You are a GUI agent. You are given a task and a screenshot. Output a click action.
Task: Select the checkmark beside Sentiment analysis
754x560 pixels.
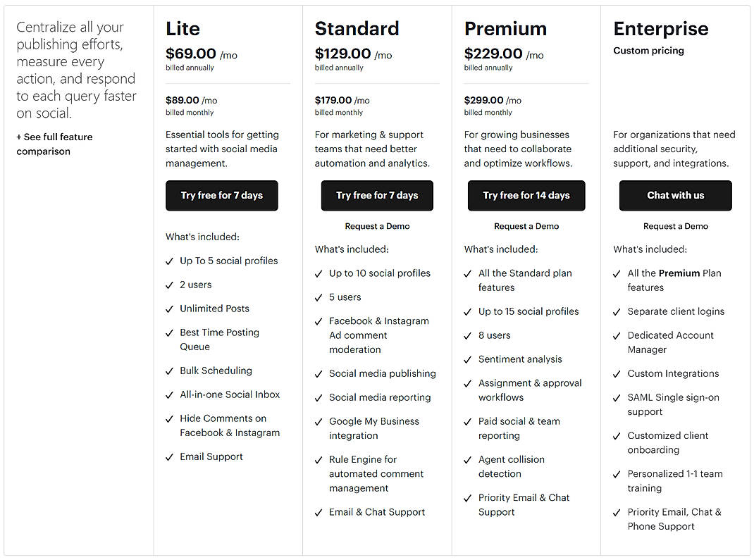pyautogui.click(x=466, y=359)
